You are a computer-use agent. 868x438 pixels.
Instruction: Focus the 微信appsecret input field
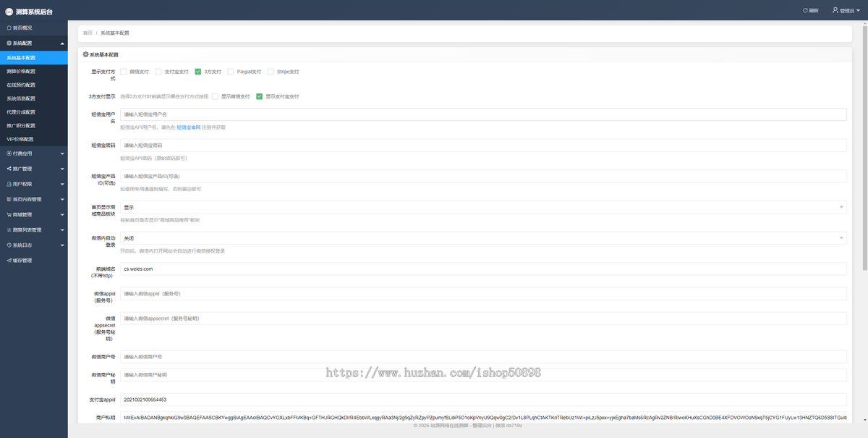point(483,319)
